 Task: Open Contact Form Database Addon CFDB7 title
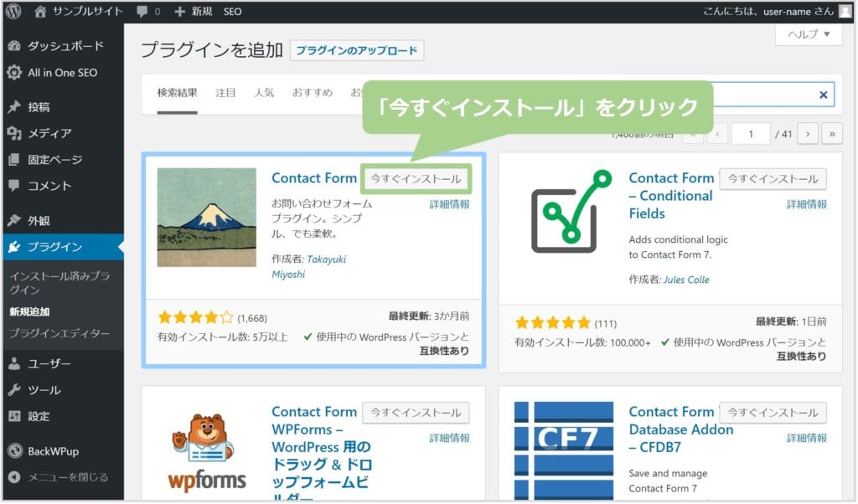tap(681, 429)
